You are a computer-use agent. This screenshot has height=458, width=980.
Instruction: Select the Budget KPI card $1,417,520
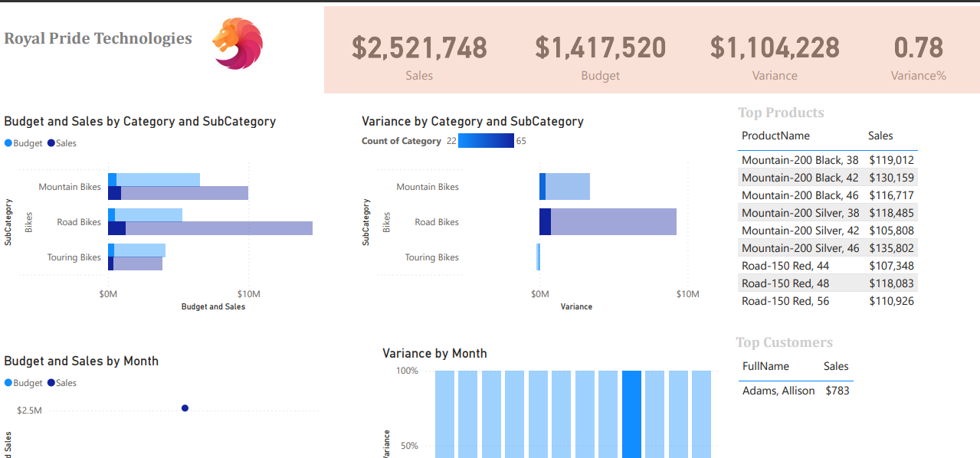point(600,56)
